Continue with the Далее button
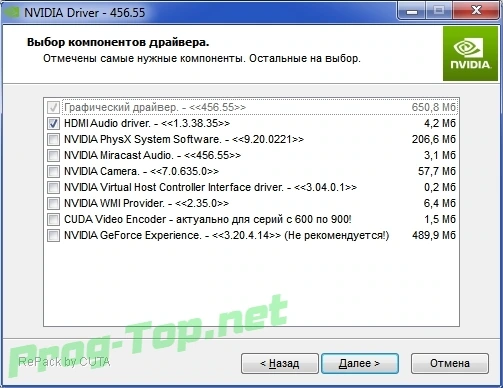Image resolution: width=503 pixels, height=388 pixels. pyautogui.click(x=360, y=363)
